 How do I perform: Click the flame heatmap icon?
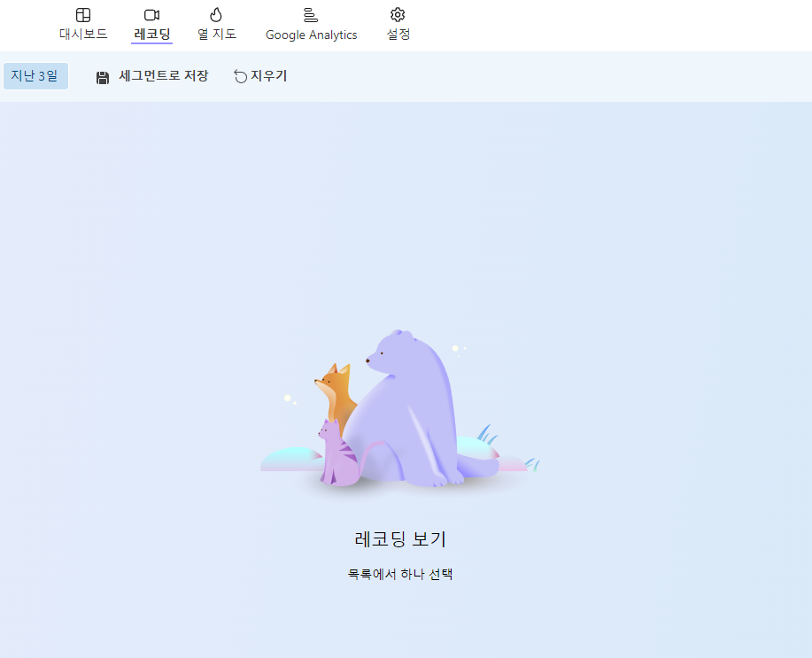coord(216,14)
